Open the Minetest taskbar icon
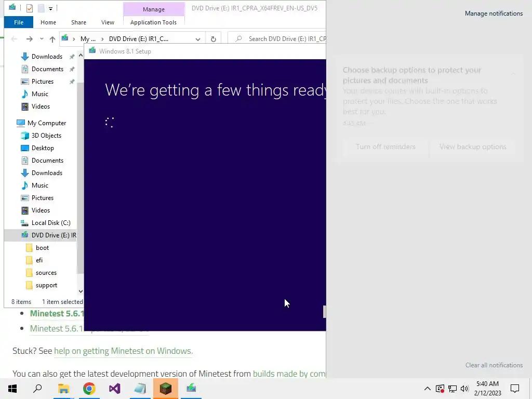The image size is (532, 399). pyautogui.click(x=166, y=389)
